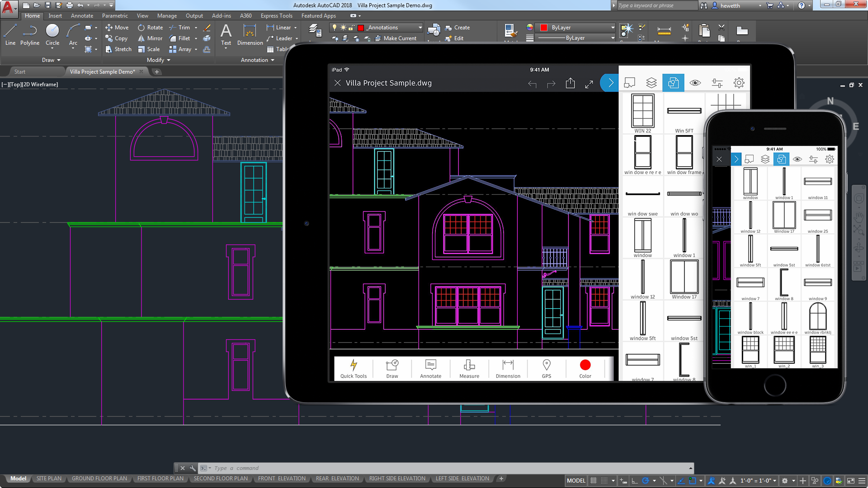The height and width of the screenshot is (488, 868).
Task: Click the Dimension tool in AutoCAD mobile
Action: (508, 368)
